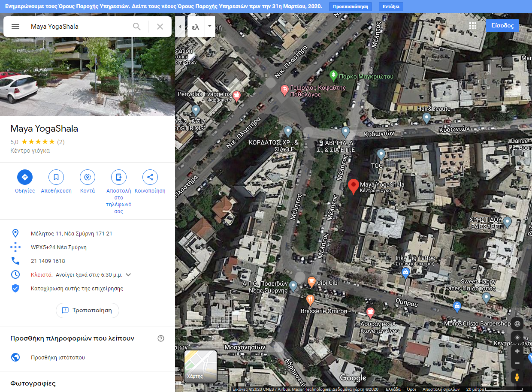Click the Είσοδος sign-in button
This screenshot has width=532, height=392.
tap(502, 26)
